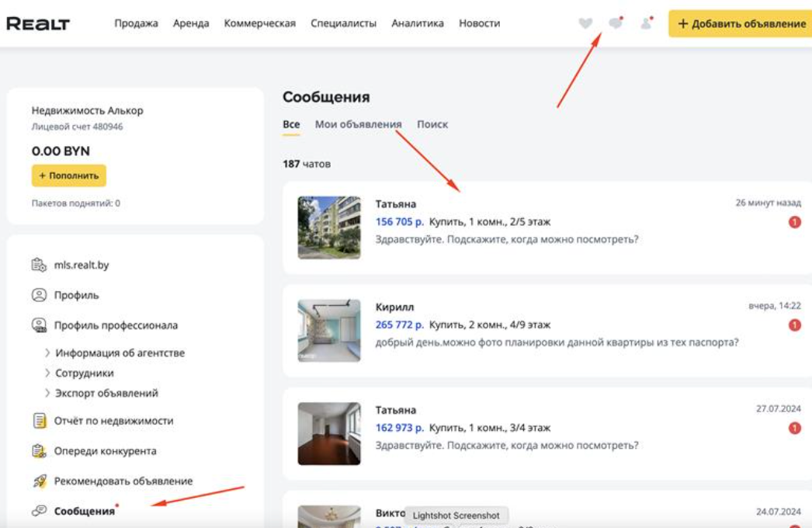Image resolution: width=812 pixels, height=528 pixels.
Task: Click unread badge on Татьяна 156 705 chat
Action: [x=794, y=222]
